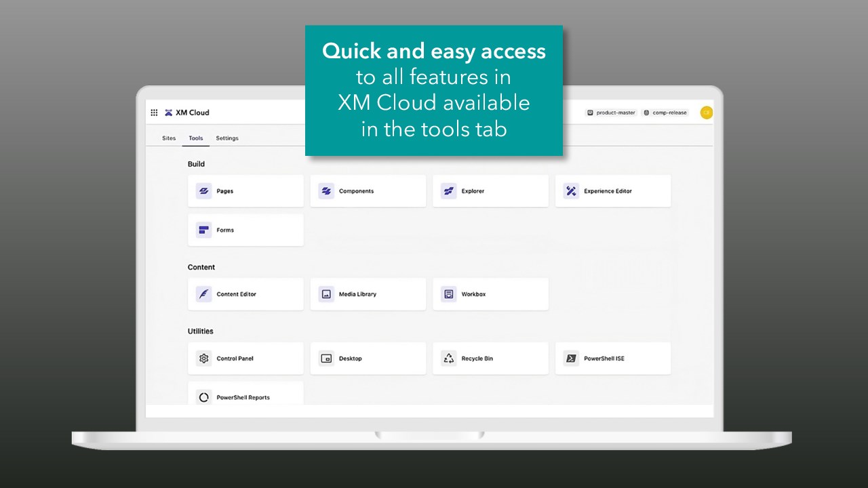Click the Explorer tool icon
Image resolution: width=868 pixels, height=488 pixels.
[x=449, y=191]
